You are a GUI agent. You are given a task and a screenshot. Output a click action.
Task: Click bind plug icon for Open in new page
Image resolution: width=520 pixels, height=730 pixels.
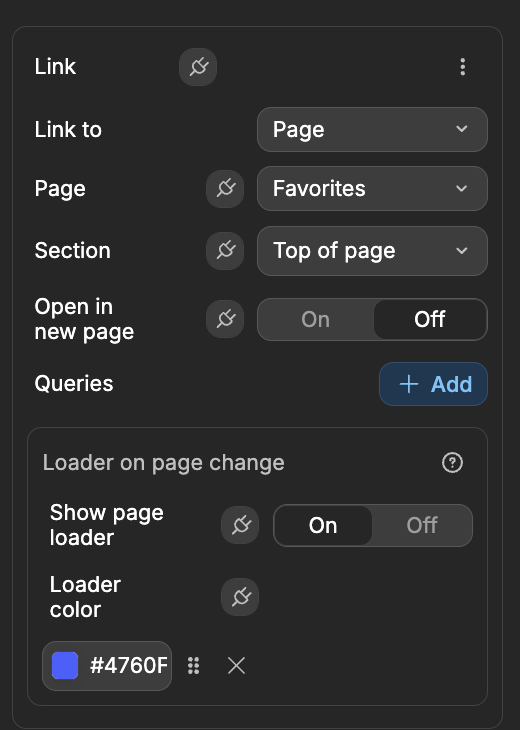[x=225, y=319]
